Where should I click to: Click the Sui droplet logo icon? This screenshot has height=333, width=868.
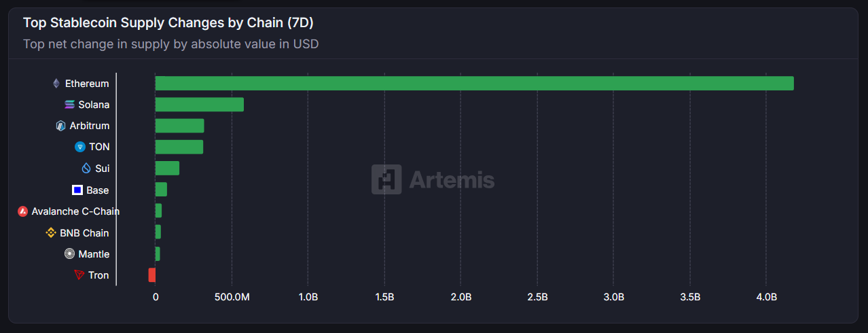[x=86, y=168]
